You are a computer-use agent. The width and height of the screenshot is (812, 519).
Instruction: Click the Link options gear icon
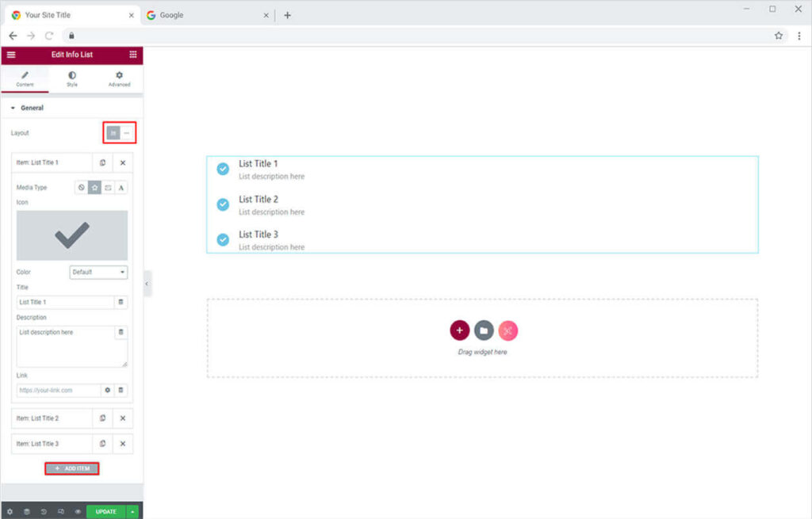point(107,390)
